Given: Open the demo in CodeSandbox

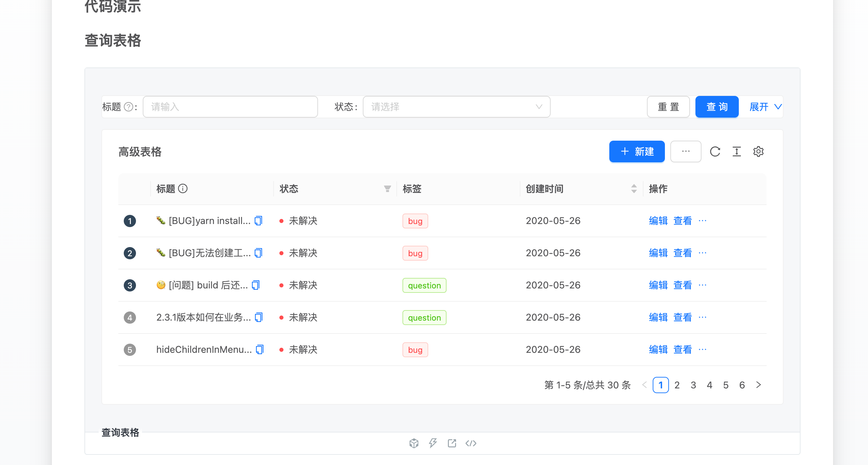Looking at the screenshot, I should pyautogui.click(x=414, y=443).
